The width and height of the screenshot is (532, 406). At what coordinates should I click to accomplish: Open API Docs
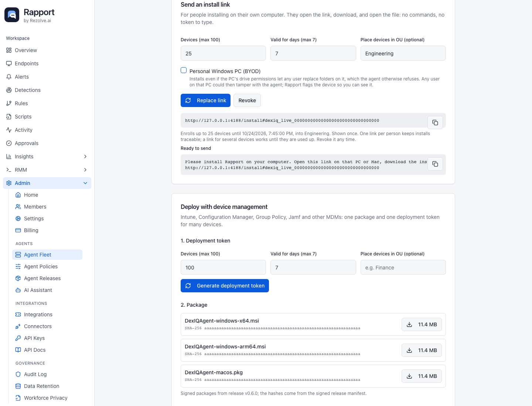click(x=47, y=350)
